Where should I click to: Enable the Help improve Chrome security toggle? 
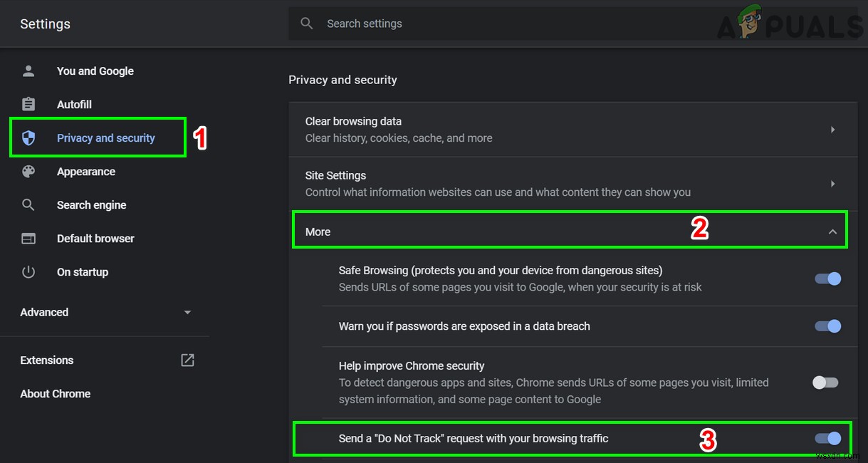[x=824, y=383]
